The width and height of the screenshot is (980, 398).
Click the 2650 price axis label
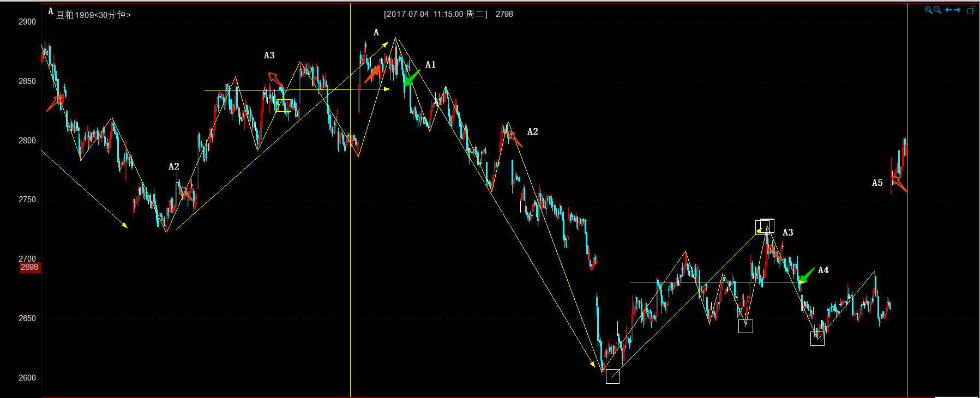(27, 318)
